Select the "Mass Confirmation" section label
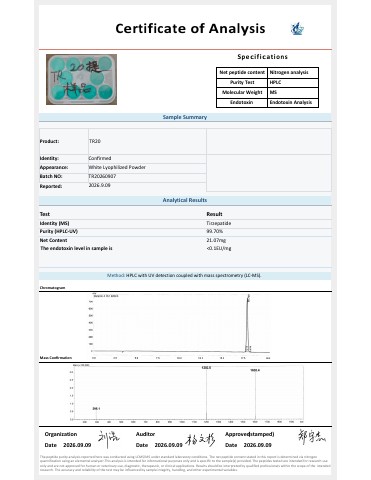Viewport: 371px width, 480px height. click(56, 358)
